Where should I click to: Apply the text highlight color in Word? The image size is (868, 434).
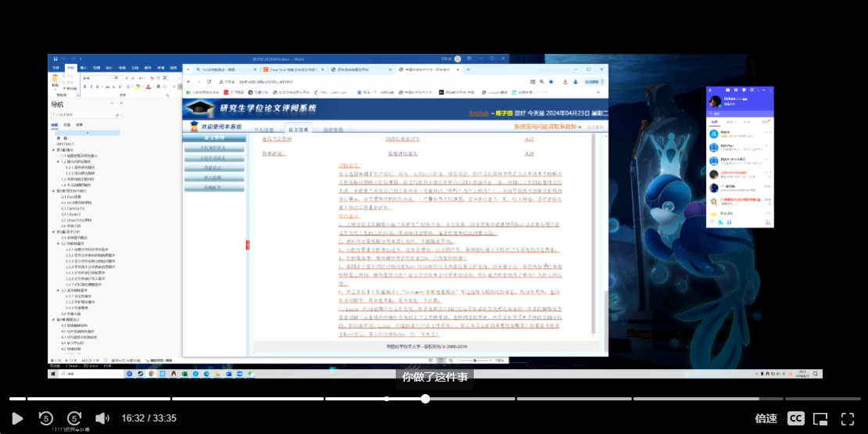coord(139,87)
